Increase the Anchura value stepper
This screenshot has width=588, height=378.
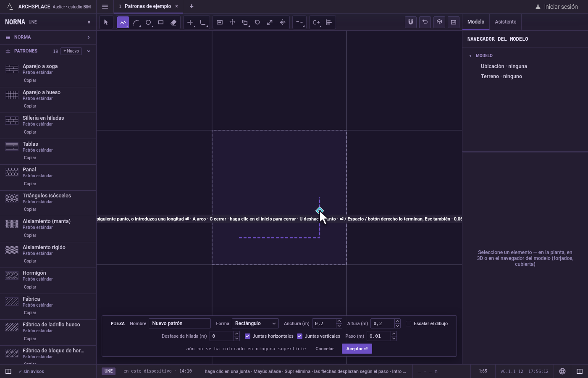[x=339, y=321]
